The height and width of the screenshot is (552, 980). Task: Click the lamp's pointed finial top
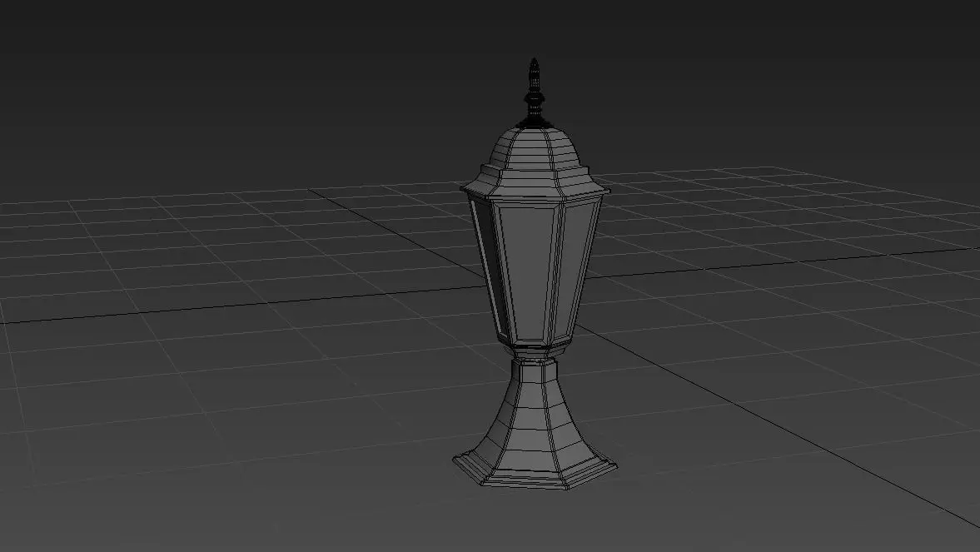(x=534, y=92)
